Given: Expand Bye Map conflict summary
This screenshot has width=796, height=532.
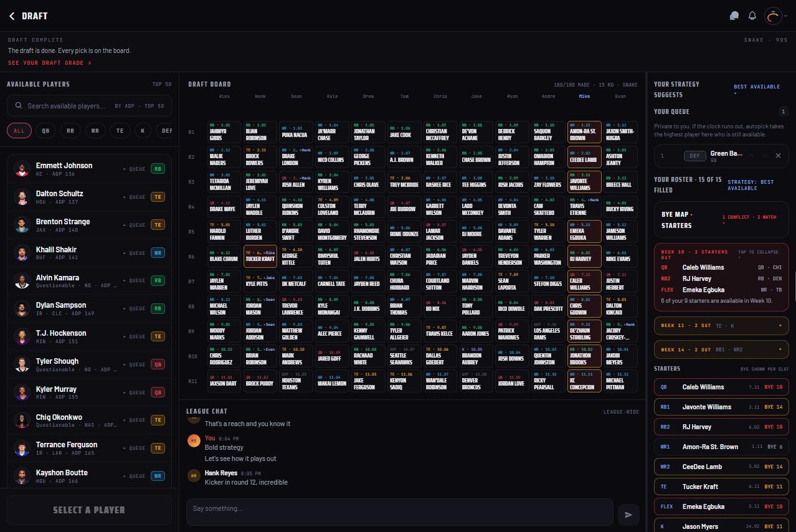Looking at the screenshot, I should pos(721,219).
